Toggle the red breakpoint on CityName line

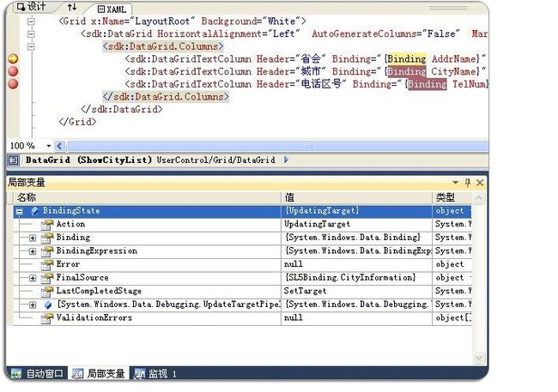pyautogui.click(x=13, y=71)
